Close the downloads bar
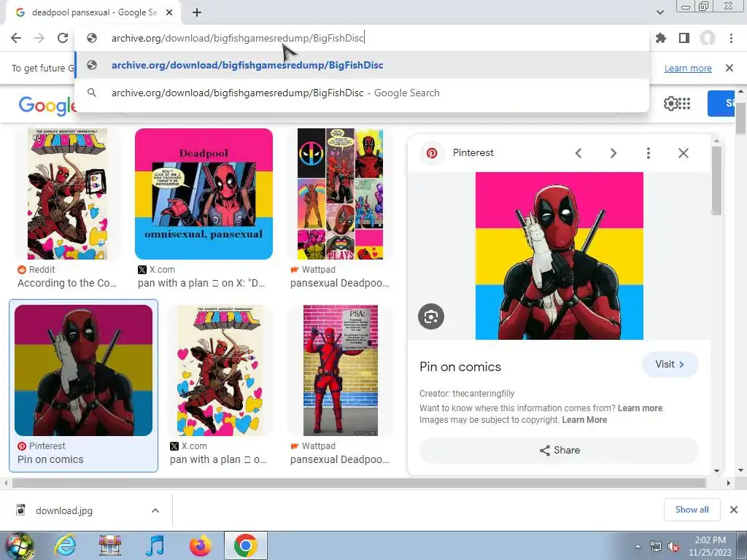Screen dimensions: 747x560 pyautogui.click(x=734, y=510)
